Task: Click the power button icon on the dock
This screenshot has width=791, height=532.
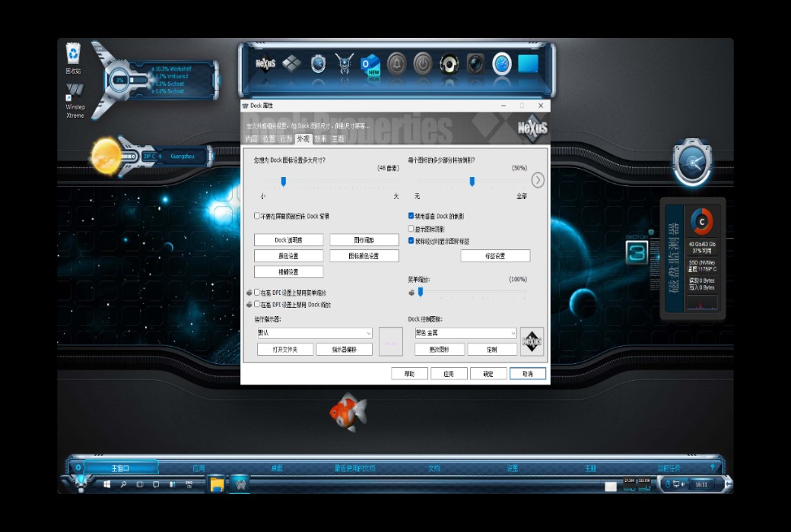Action: [424, 64]
